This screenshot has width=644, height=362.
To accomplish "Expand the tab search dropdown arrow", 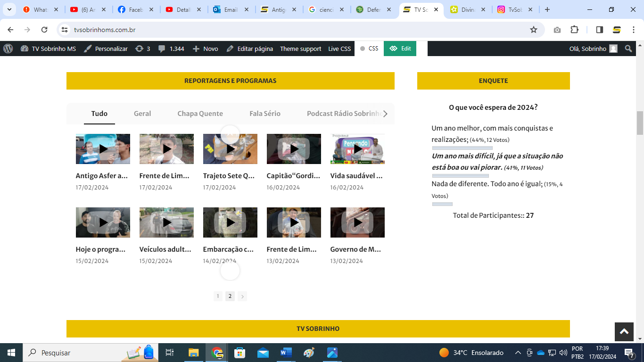I will (x=9, y=9).
